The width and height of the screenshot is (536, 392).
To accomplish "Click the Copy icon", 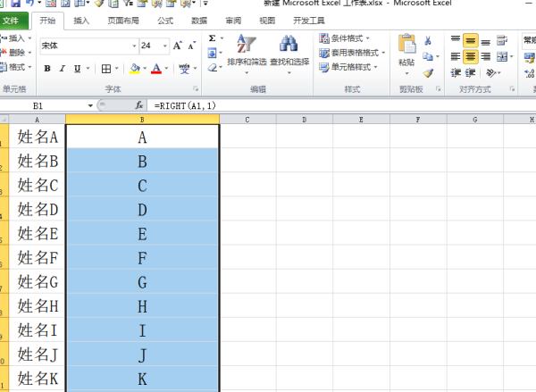I will tap(427, 56).
